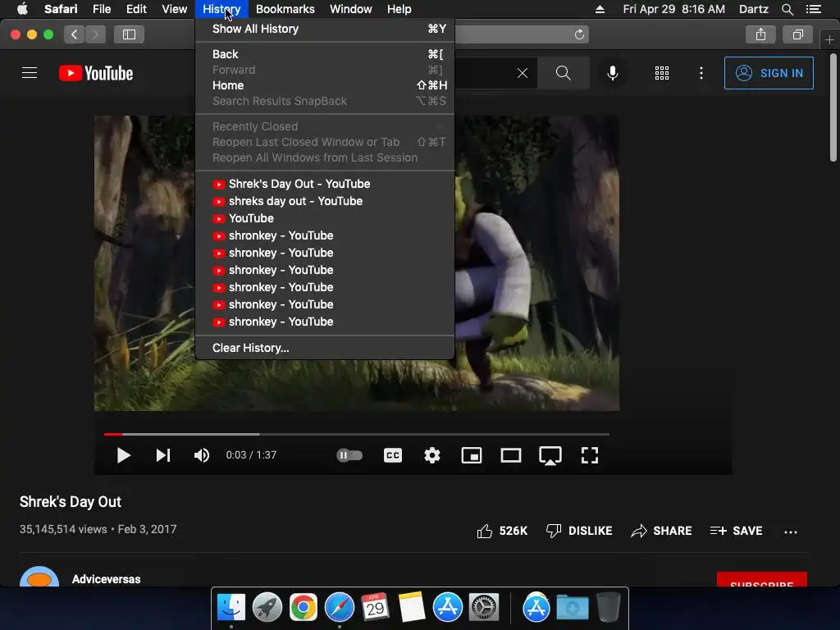Image resolution: width=840 pixels, height=630 pixels.
Task: Open the Downloads folder in Dock
Action: click(572, 607)
